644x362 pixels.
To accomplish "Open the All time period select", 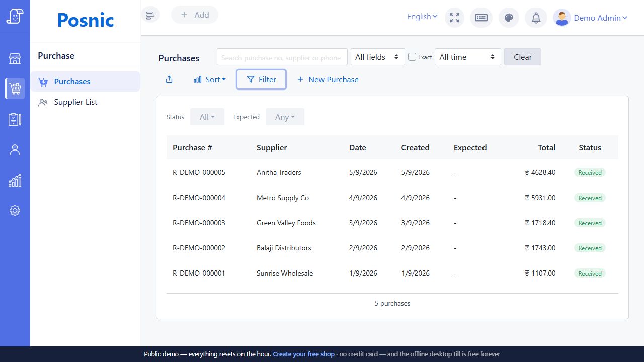I will click(468, 57).
